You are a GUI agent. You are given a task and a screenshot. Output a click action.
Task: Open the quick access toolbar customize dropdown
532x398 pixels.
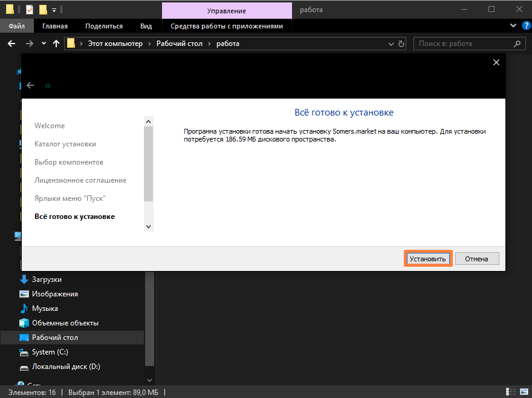coord(54,10)
